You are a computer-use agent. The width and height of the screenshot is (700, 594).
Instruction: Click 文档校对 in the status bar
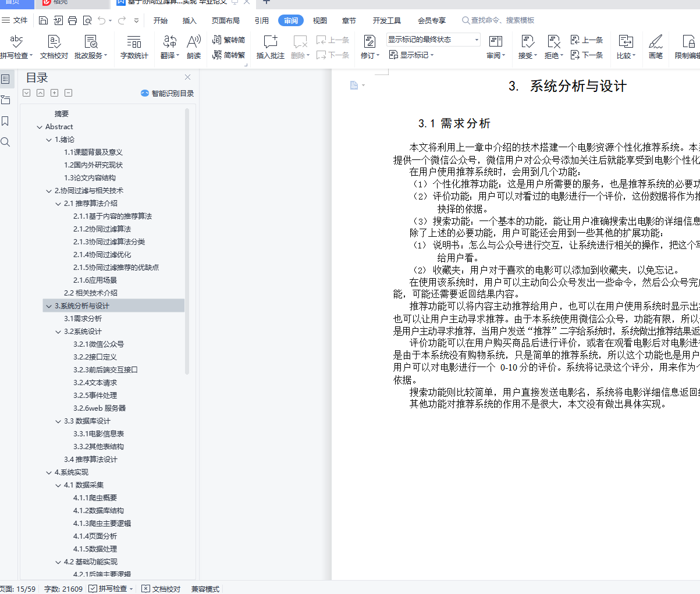click(161, 589)
